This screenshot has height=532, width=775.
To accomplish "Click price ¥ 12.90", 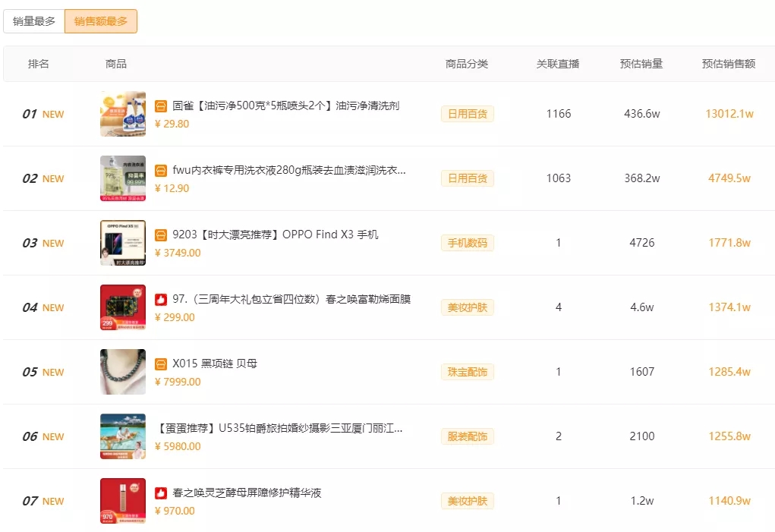I will (x=172, y=189).
